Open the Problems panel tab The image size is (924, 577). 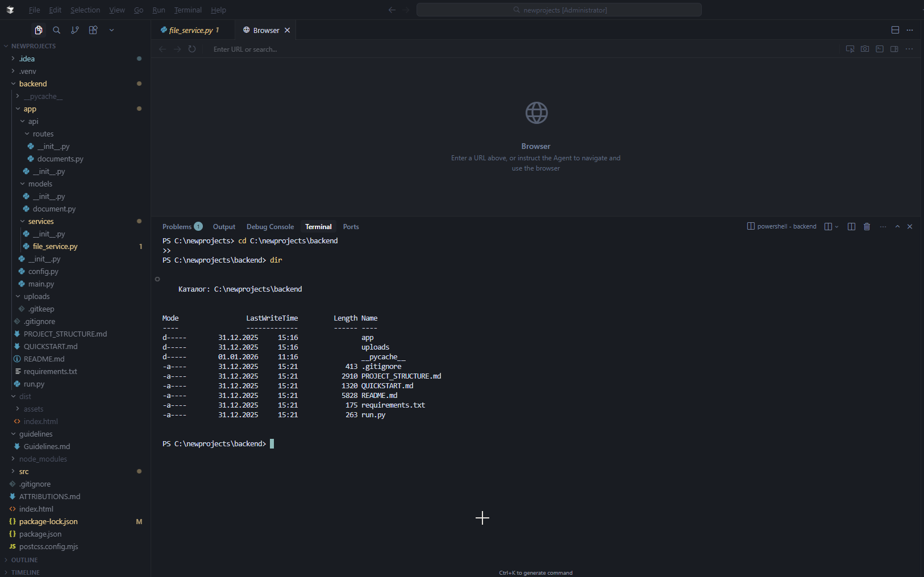[182, 226]
